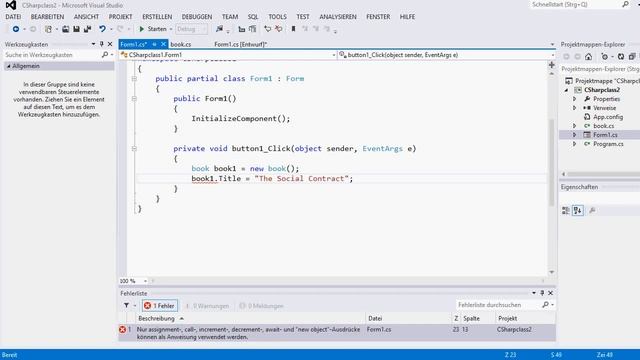Click the undo arrow icon
Screen dimensions: 640x360
[x=102, y=29]
